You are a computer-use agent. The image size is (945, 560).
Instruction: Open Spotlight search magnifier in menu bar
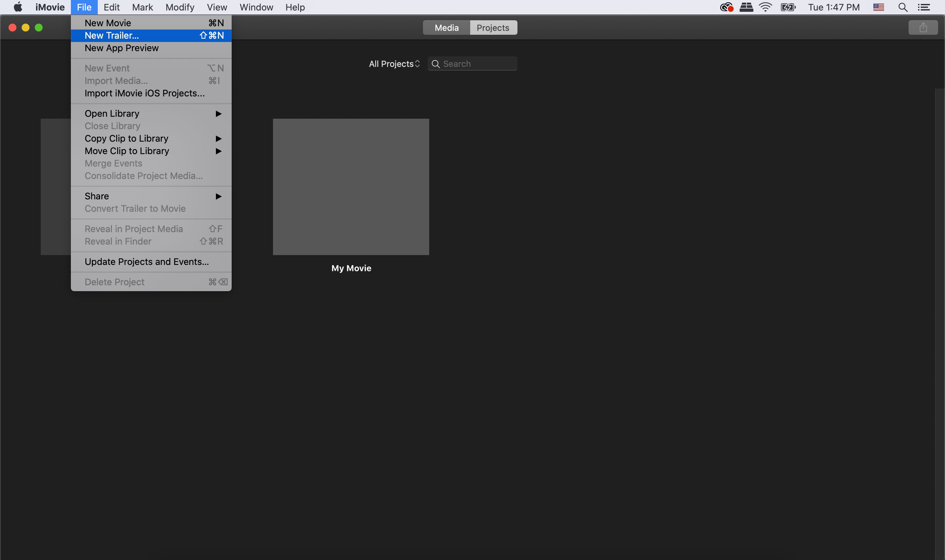click(903, 7)
